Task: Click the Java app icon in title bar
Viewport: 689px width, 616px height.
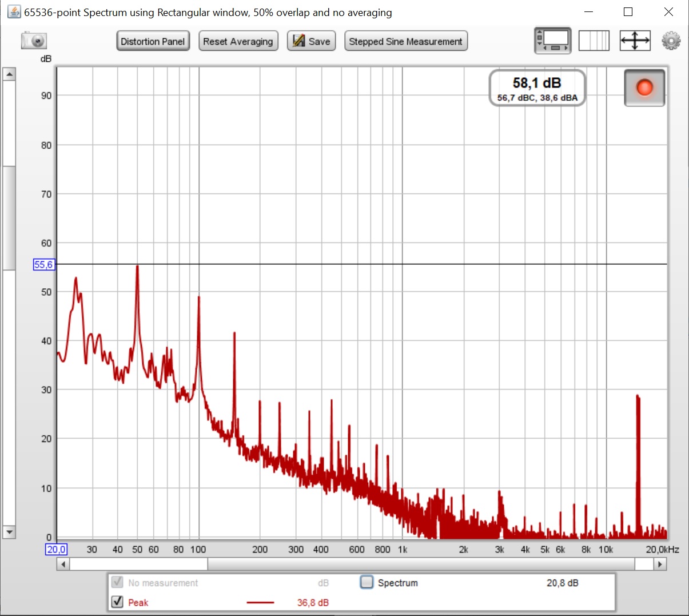Action: click(x=14, y=12)
